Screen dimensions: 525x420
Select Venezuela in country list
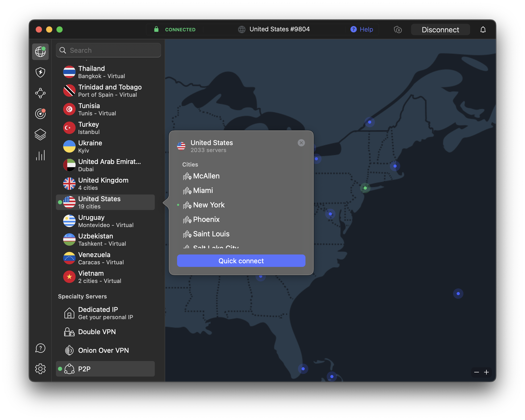click(x=105, y=258)
